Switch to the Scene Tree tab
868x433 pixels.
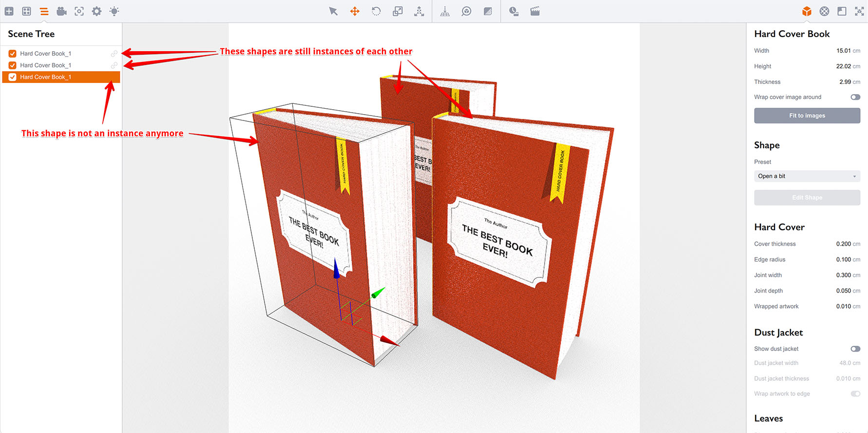(x=44, y=11)
